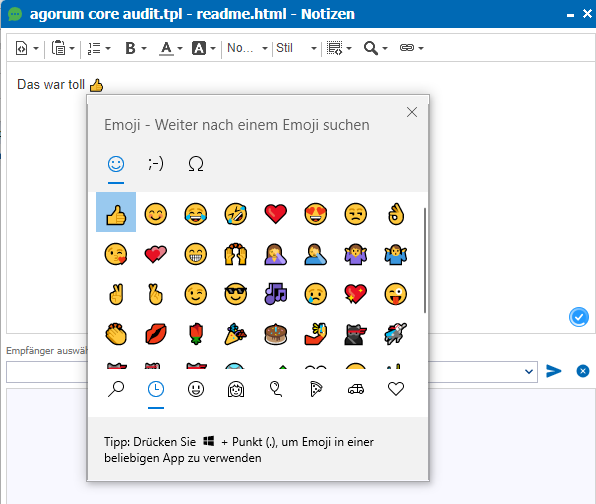Insert the woman shrugging emoji
This screenshot has height=504, width=596.
[x=356, y=254]
